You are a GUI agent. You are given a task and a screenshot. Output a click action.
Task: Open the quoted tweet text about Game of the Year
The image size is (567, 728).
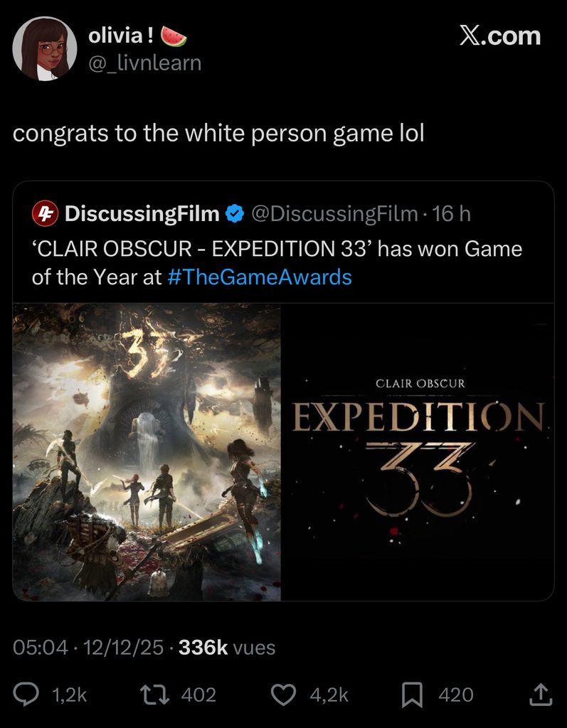pos(277,263)
